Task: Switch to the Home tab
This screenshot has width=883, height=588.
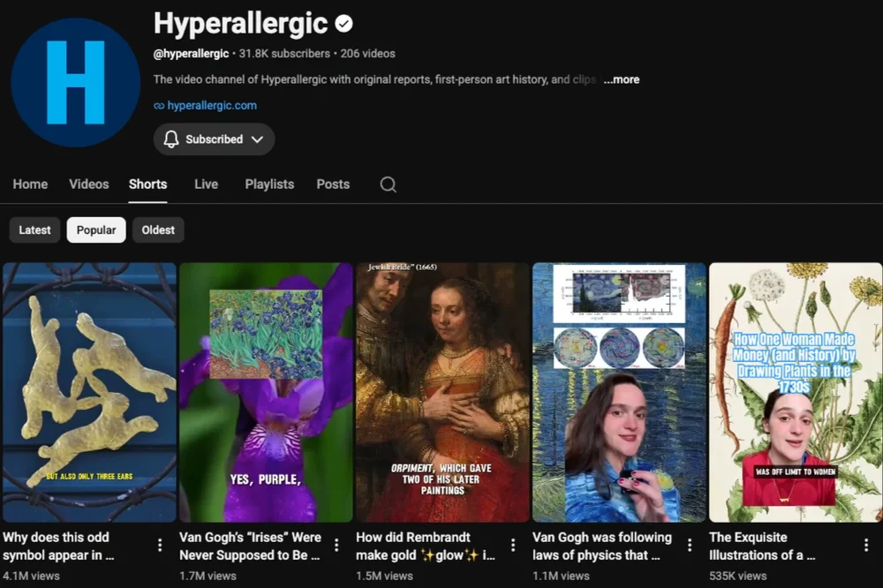Action: pos(30,185)
